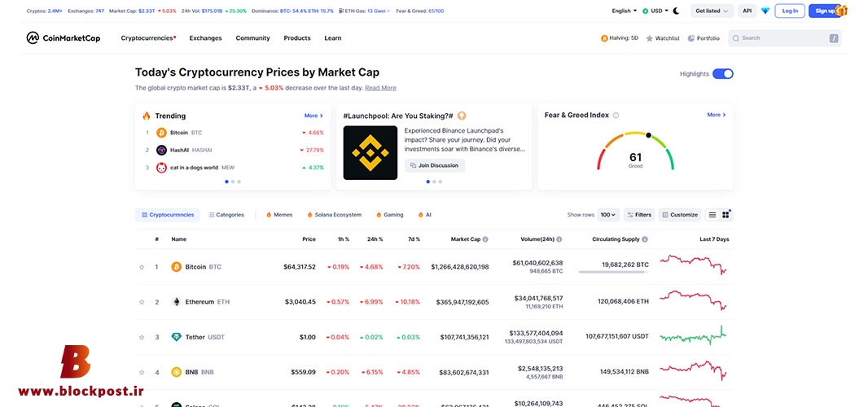
Task: Switch to grid view icon
Action: click(x=726, y=215)
